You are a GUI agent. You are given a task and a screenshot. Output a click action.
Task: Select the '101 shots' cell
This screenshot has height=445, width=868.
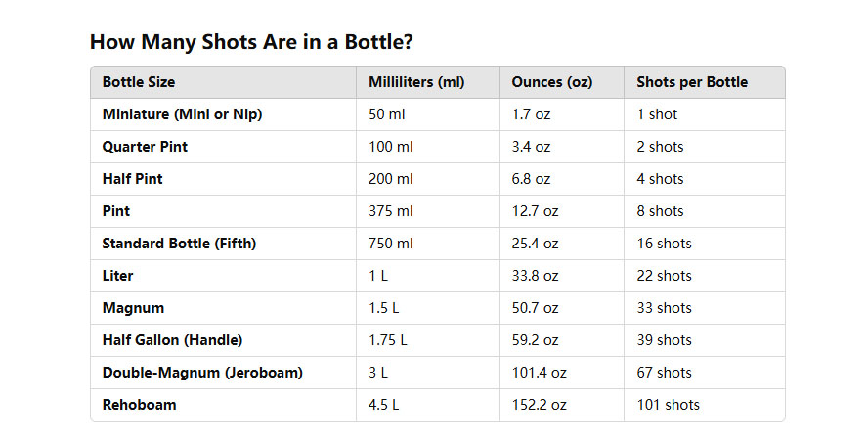[x=668, y=405]
